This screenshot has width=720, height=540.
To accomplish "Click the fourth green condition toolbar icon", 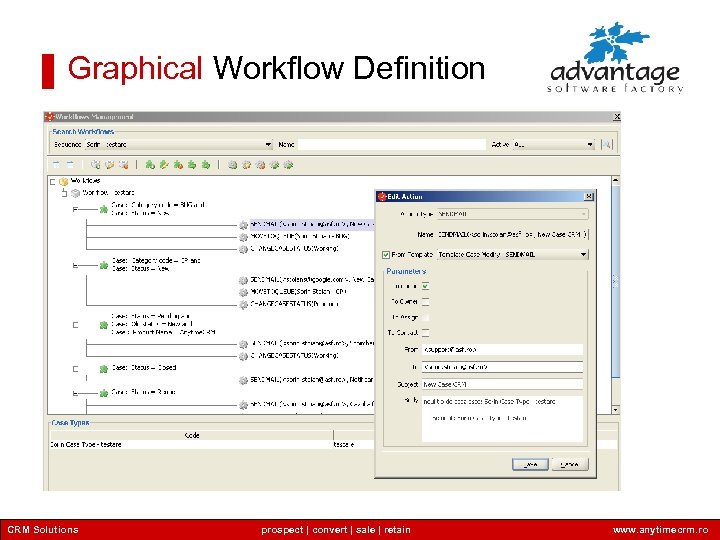I will (192, 164).
